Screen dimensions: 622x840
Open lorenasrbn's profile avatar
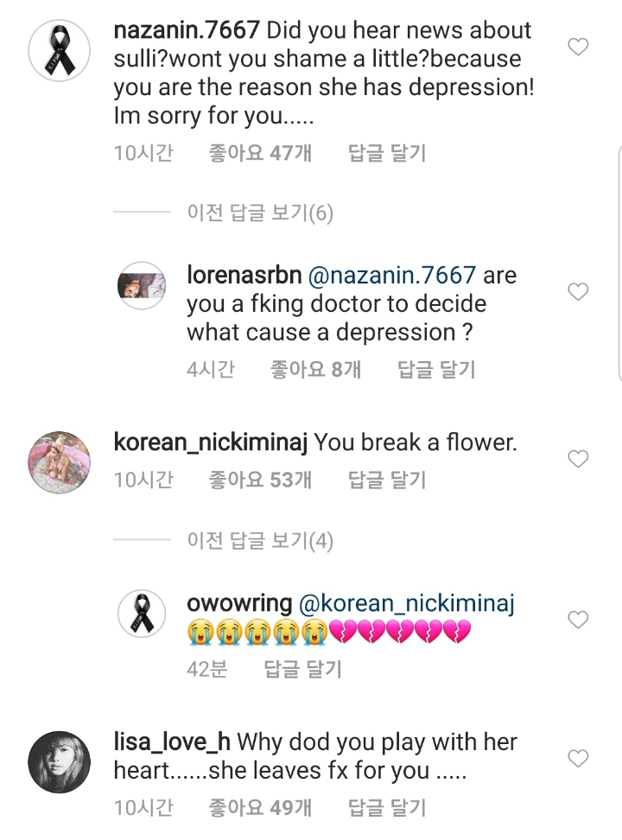tap(141, 286)
